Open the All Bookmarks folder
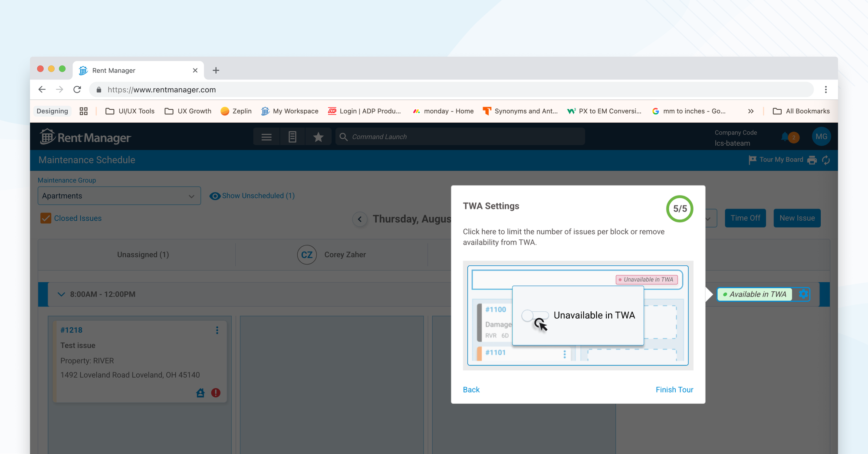This screenshot has width=868, height=454. point(801,111)
